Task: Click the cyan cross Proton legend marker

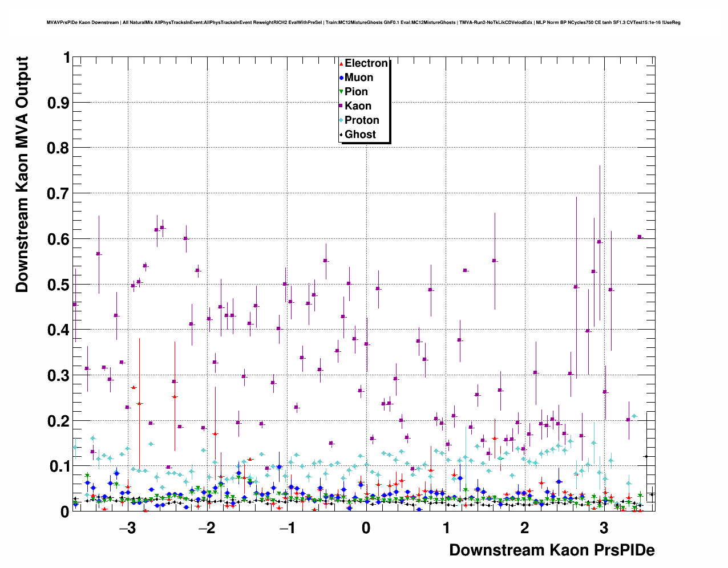Action: point(341,120)
